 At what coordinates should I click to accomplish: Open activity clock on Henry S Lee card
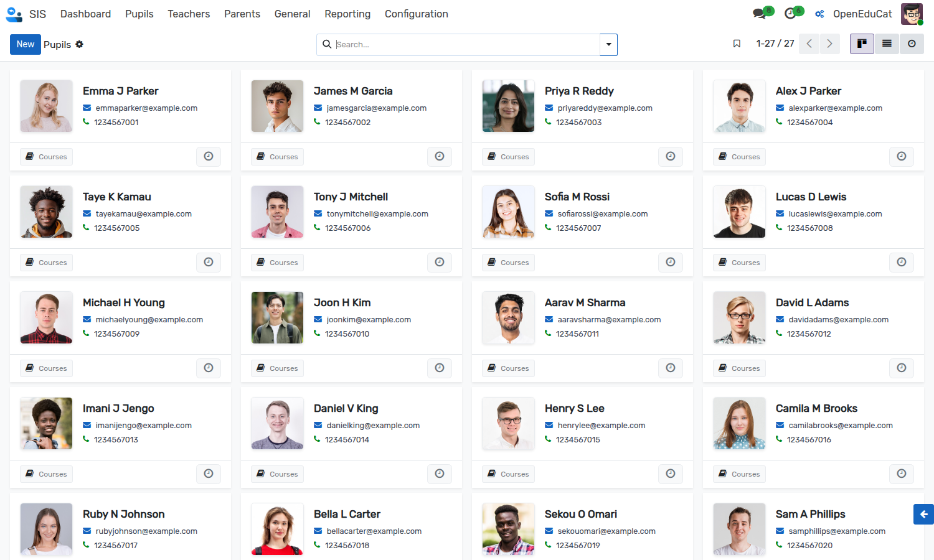coord(671,474)
